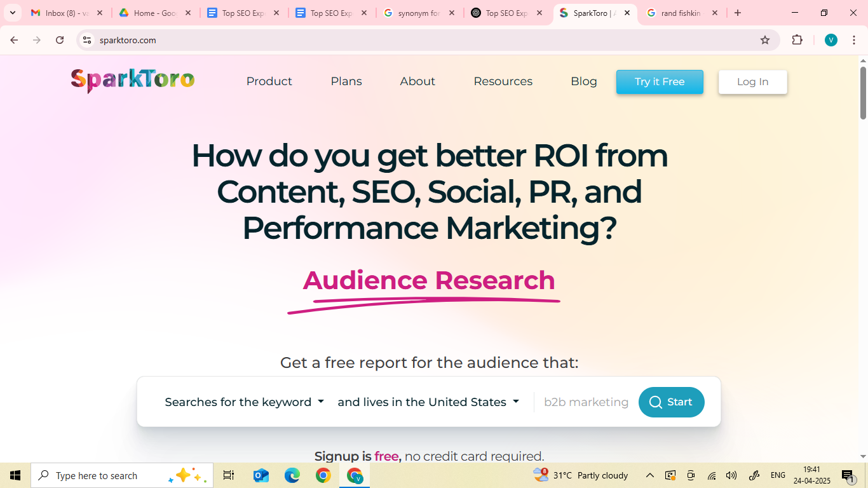The height and width of the screenshot is (488, 868).
Task: Close the rand fishkin tab
Action: [x=715, y=13]
